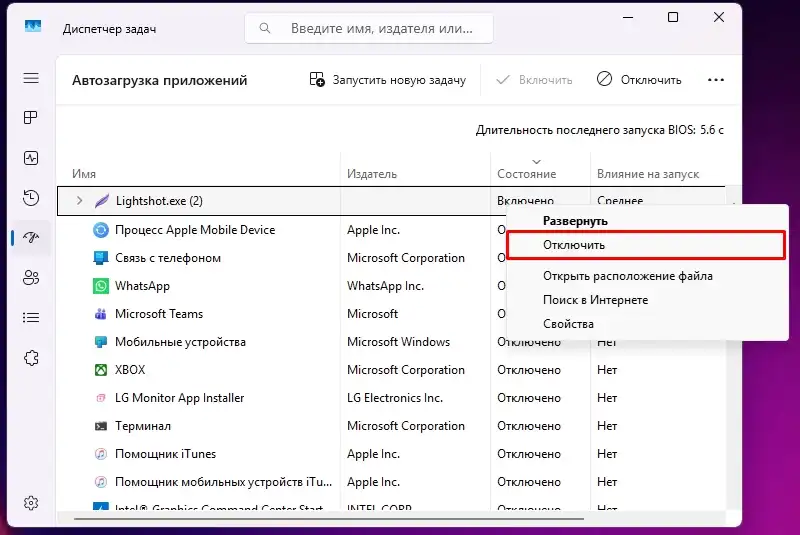Image resolution: width=800 pixels, height=535 pixels.
Task: Click the Помощник iTunes icon
Action: pos(101,454)
